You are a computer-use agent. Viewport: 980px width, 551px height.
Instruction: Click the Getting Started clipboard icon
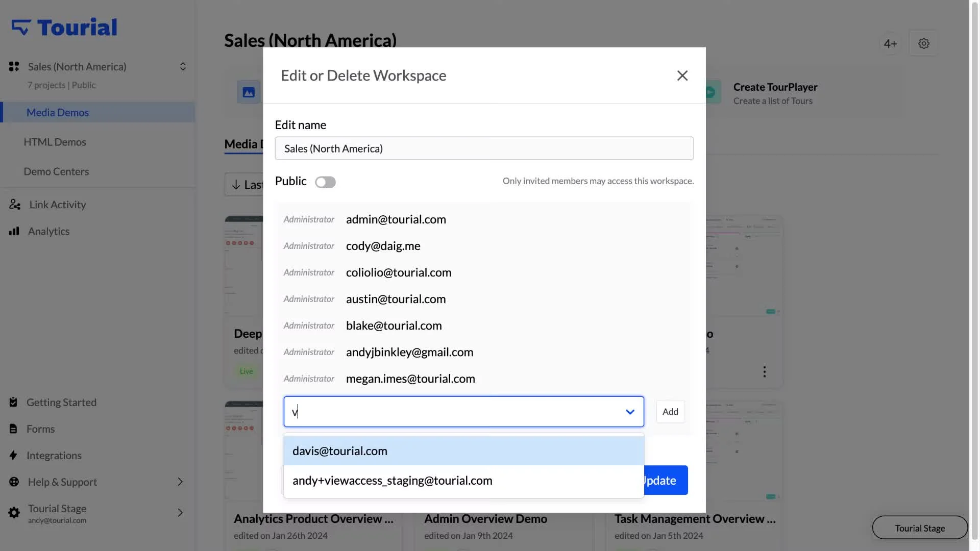pyautogui.click(x=13, y=403)
